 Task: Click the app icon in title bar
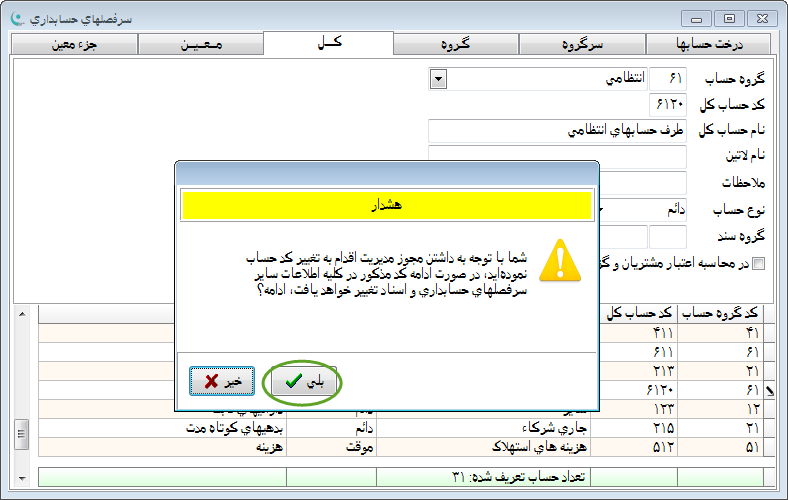pyautogui.click(x=14, y=18)
